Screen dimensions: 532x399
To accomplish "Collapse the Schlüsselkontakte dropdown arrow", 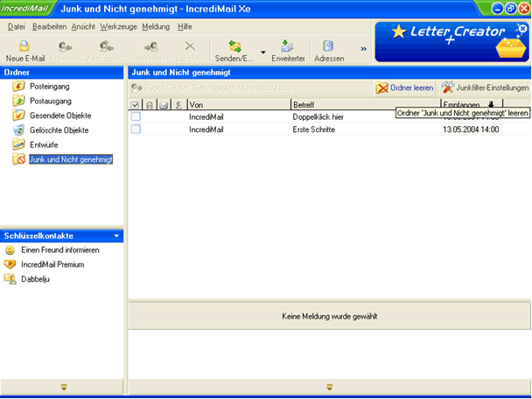I will [x=116, y=235].
